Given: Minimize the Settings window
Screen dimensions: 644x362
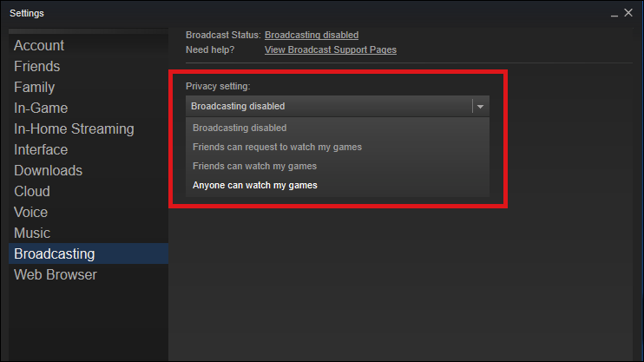Looking at the screenshot, I should (x=614, y=14).
